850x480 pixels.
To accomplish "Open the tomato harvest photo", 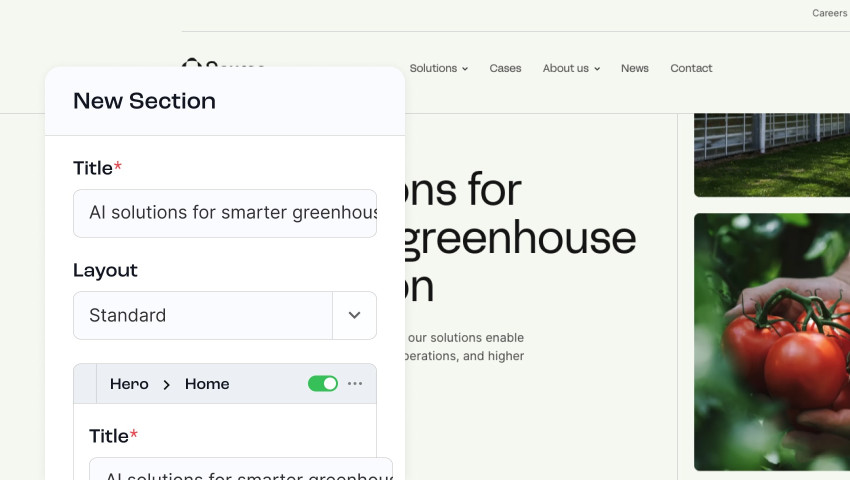I will click(772, 342).
